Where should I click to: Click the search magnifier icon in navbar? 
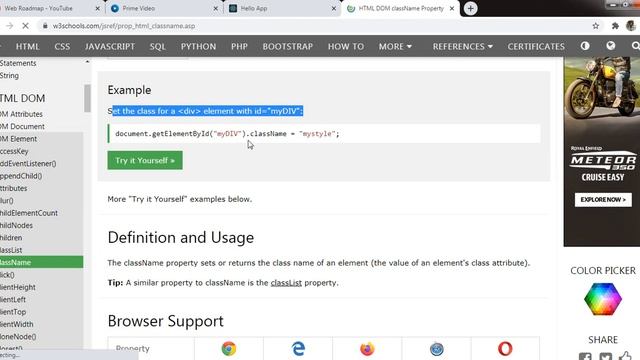click(x=636, y=46)
